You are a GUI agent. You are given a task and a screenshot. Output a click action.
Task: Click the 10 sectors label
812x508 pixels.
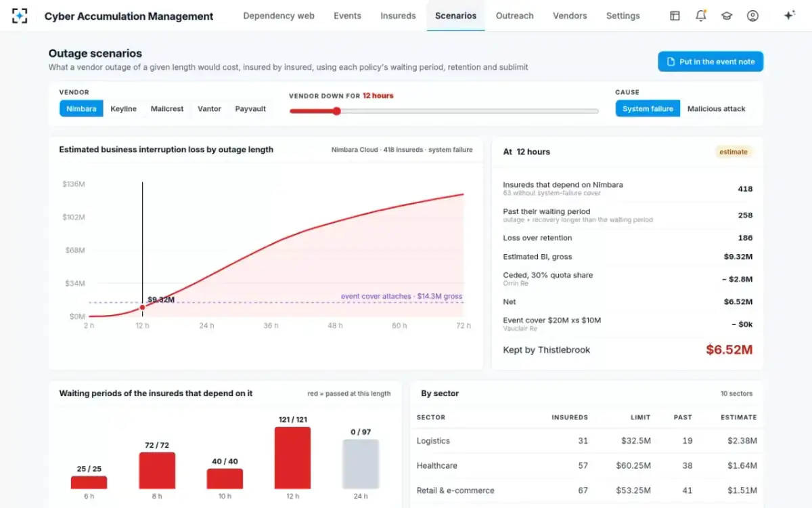pos(736,394)
